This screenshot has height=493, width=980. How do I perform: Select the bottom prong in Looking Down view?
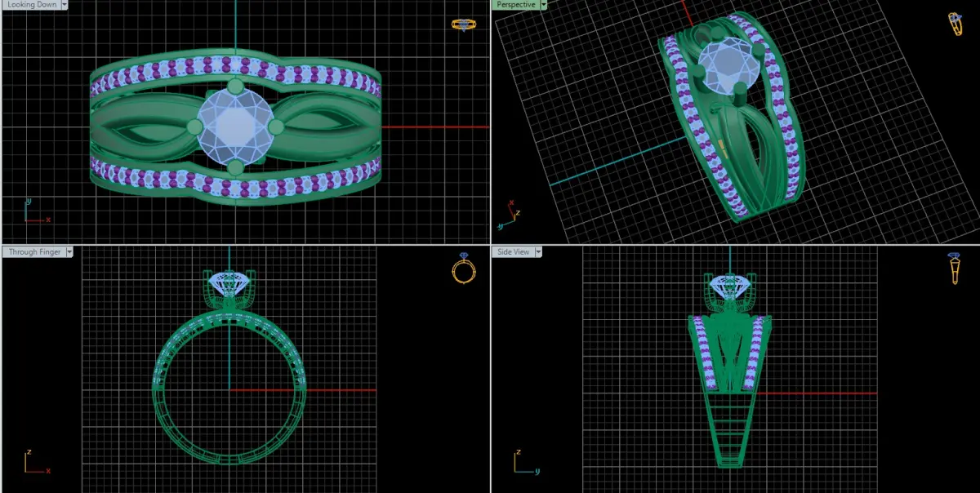[x=235, y=168]
